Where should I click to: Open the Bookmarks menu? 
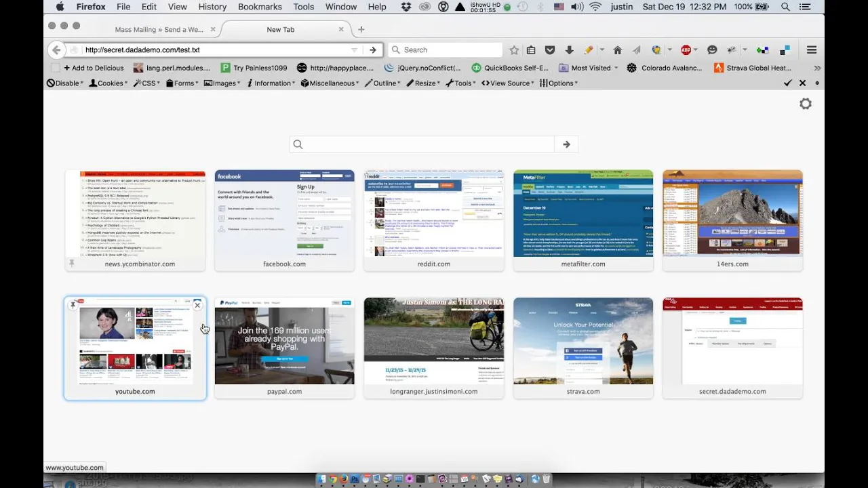(260, 7)
